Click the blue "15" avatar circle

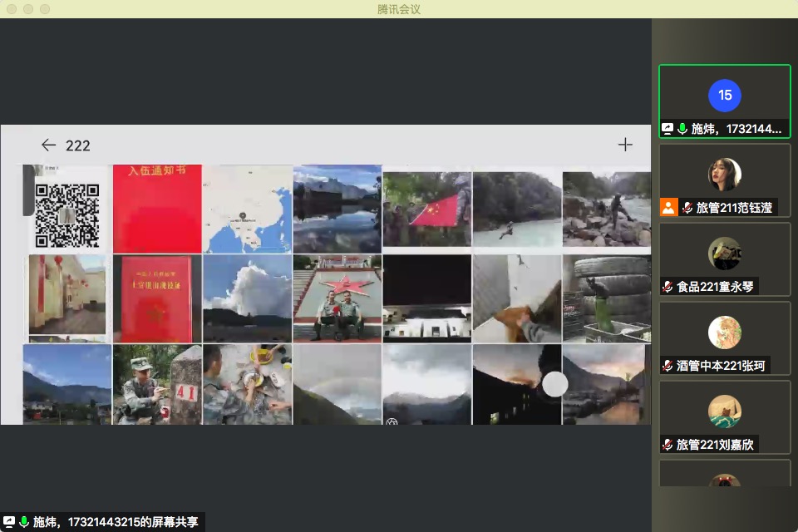[725, 95]
